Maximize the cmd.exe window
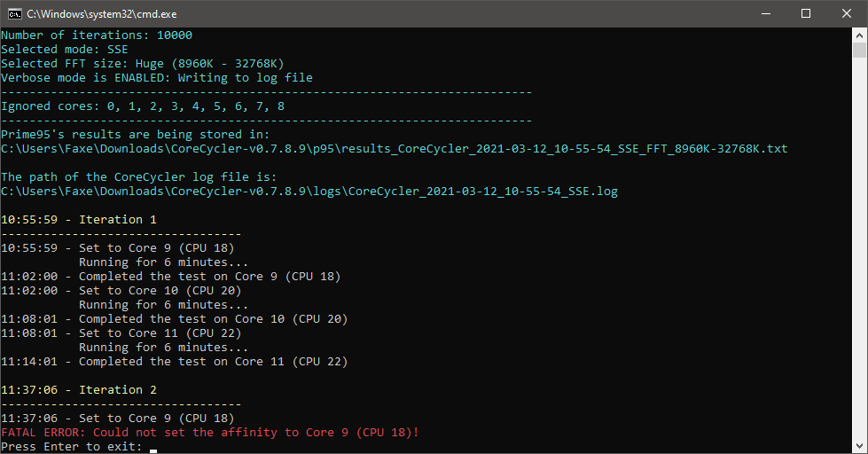This screenshot has height=454, width=868. point(806,14)
